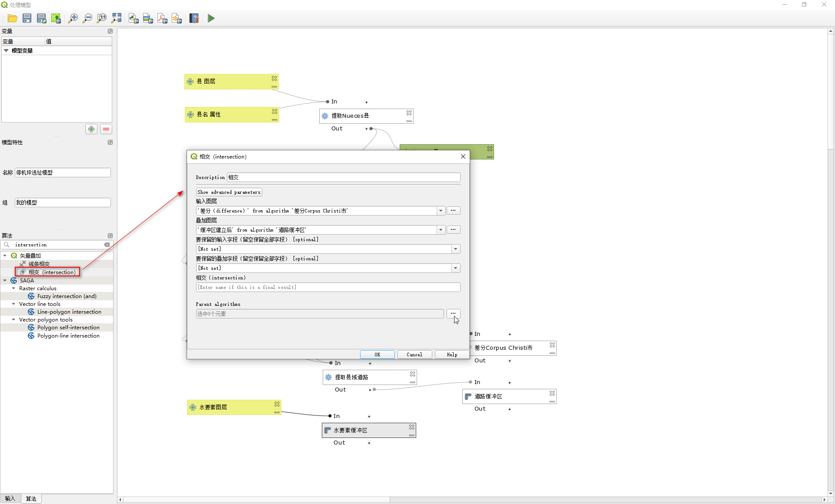The height and width of the screenshot is (504, 835).
Task: Open Parent algorithms selection ellipsis button
Action: click(453, 313)
